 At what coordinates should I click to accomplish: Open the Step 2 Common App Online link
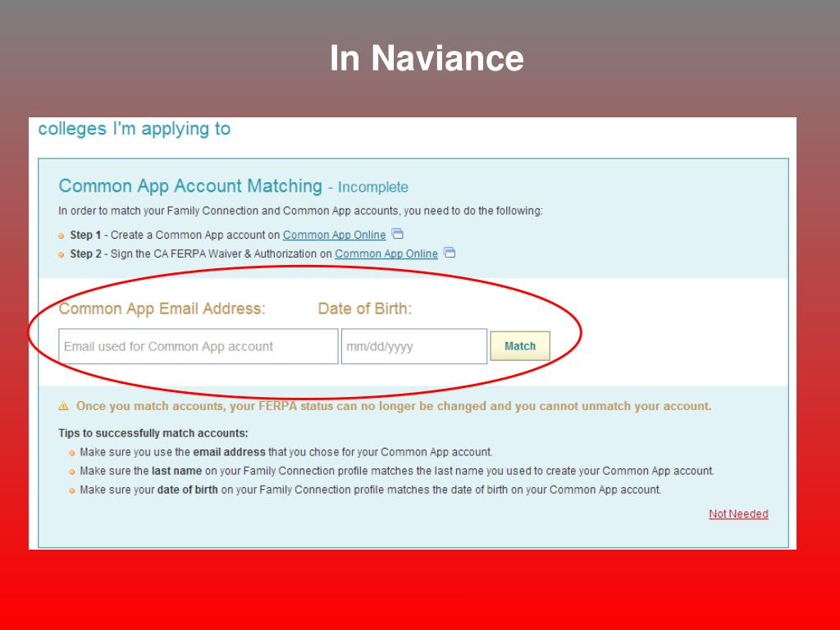(x=386, y=254)
